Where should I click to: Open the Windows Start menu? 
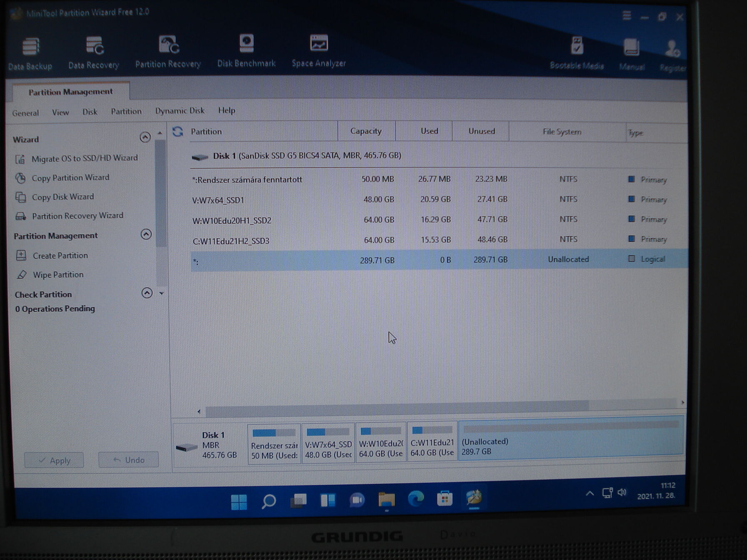[239, 502]
